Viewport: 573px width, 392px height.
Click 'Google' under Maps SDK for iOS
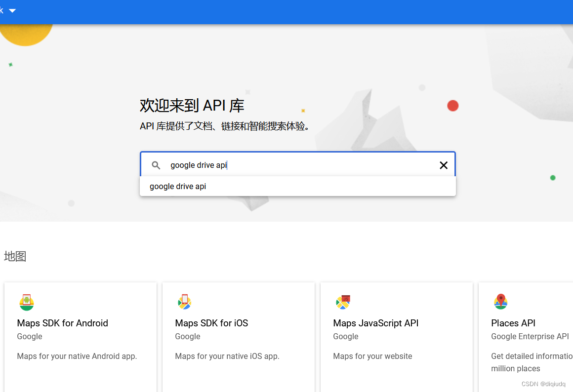188,337
